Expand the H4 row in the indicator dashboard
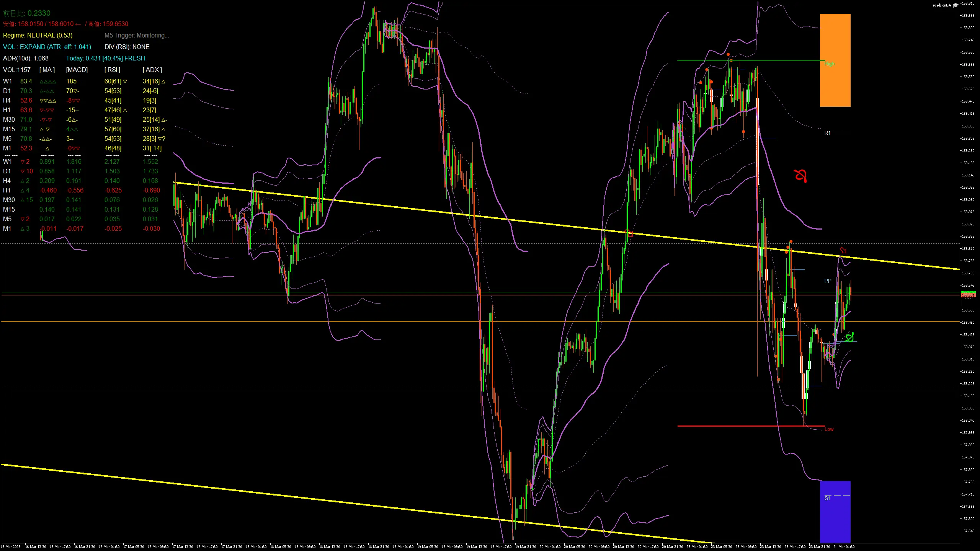980x551 pixels. point(7,100)
